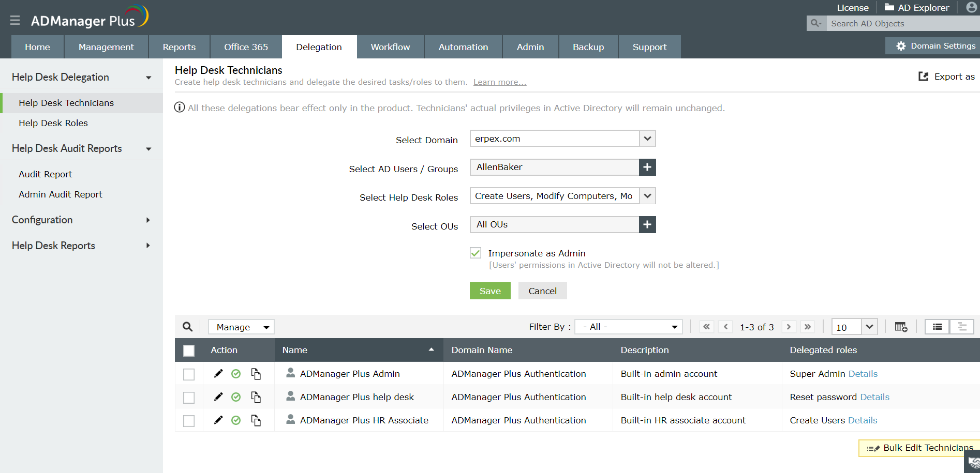Open the Automation tab

(463, 47)
